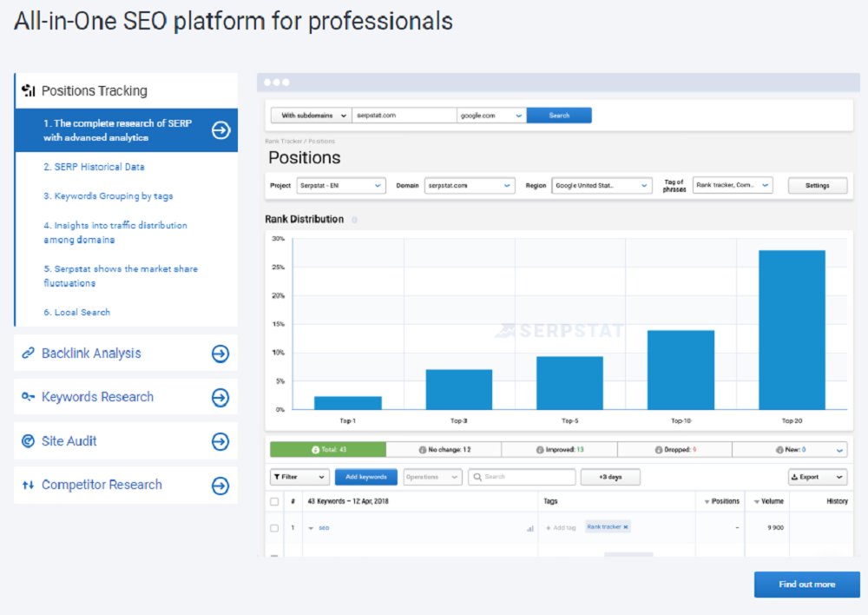Image resolution: width=868 pixels, height=615 pixels.
Task: Open the Project dropdown showing Serpstat - EN
Action: pos(340,185)
